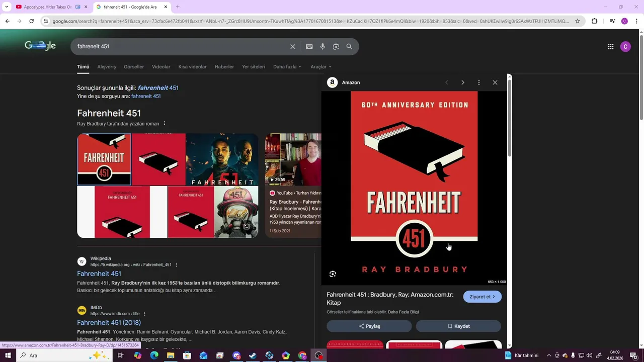Click the large Fahrenheit 451 cover image
The width and height of the screenshot is (644, 362).
pyautogui.click(x=414, y=188)
